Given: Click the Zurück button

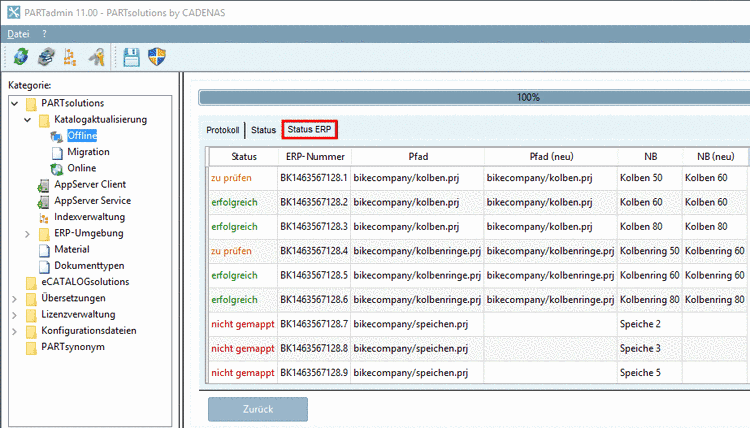Looking at the screenshot, I should tap(258, 409).
